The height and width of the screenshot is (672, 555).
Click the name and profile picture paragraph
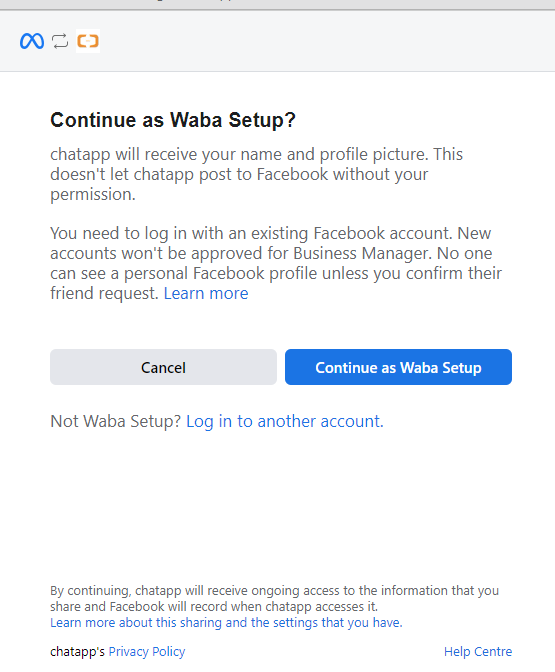(256, 174)
